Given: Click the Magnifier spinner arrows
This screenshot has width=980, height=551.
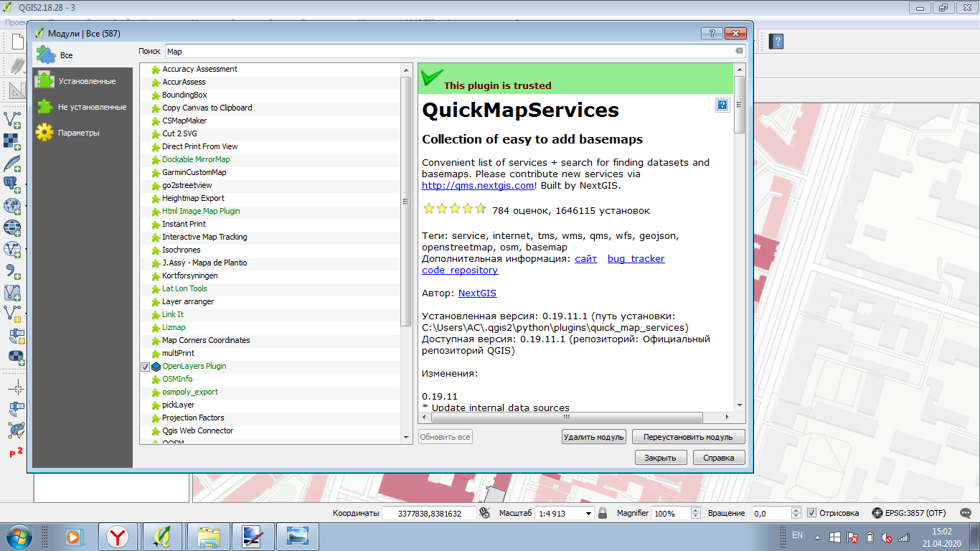Looking at the screenshot, I should [x=695, y=513].
